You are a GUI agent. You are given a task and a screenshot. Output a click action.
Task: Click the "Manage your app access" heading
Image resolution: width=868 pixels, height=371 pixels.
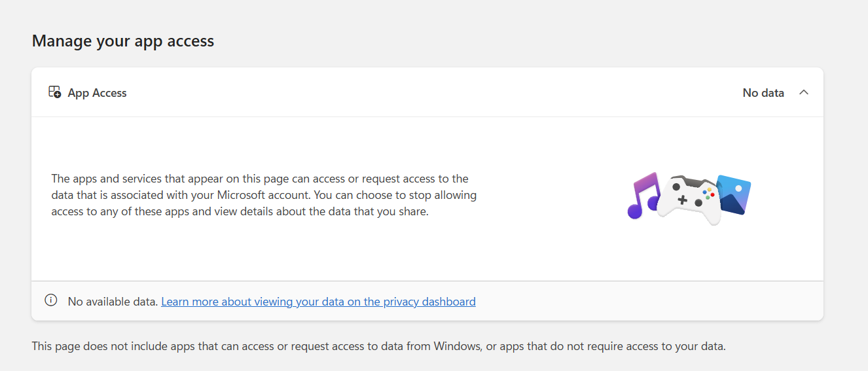pyautogui.click(x=123, y=41)
